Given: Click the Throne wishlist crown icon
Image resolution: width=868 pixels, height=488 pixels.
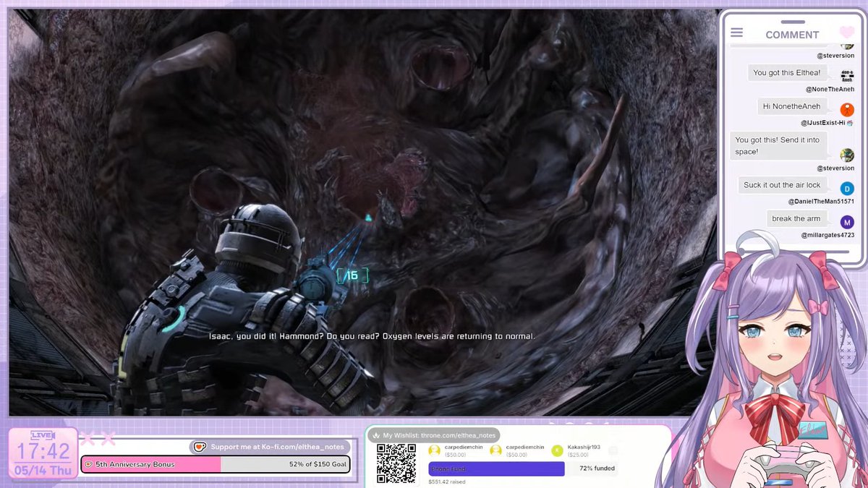Looking at the screenshot, I should [x=376, y=435].
